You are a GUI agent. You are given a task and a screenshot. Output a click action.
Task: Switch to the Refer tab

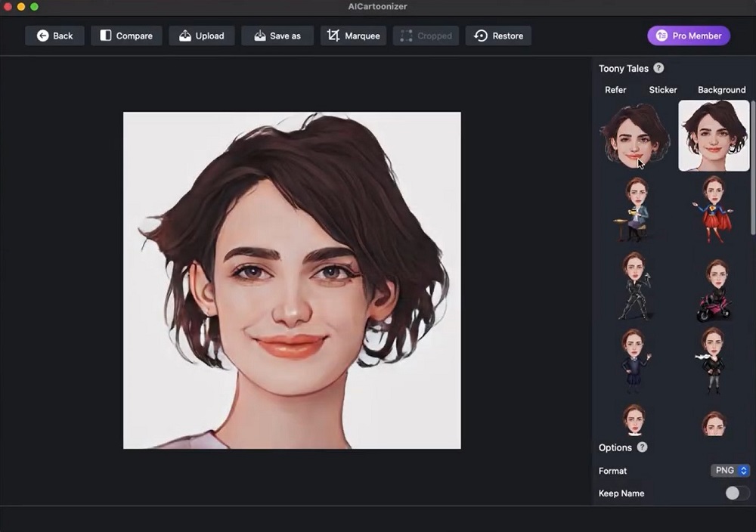(x=615, y=89)
